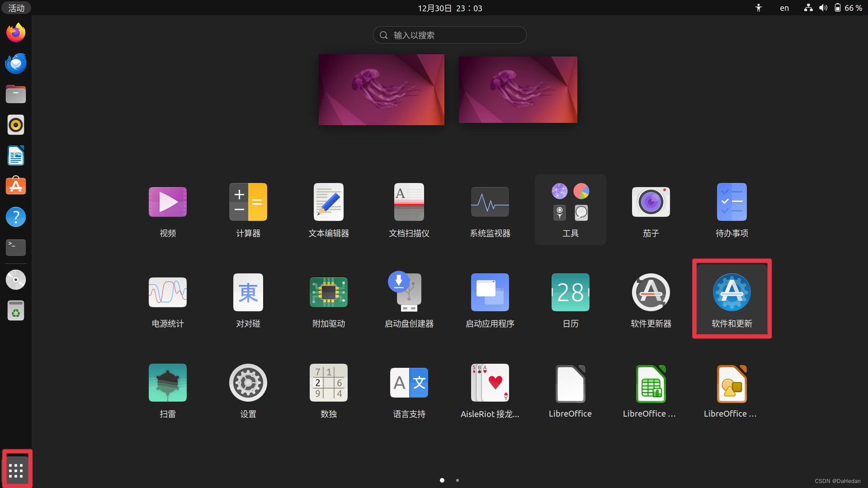The width and height of the screenshot is (868, 488).
Task: Open the 附加驱动 additional drivers app
Action: (x=328, y=293)
